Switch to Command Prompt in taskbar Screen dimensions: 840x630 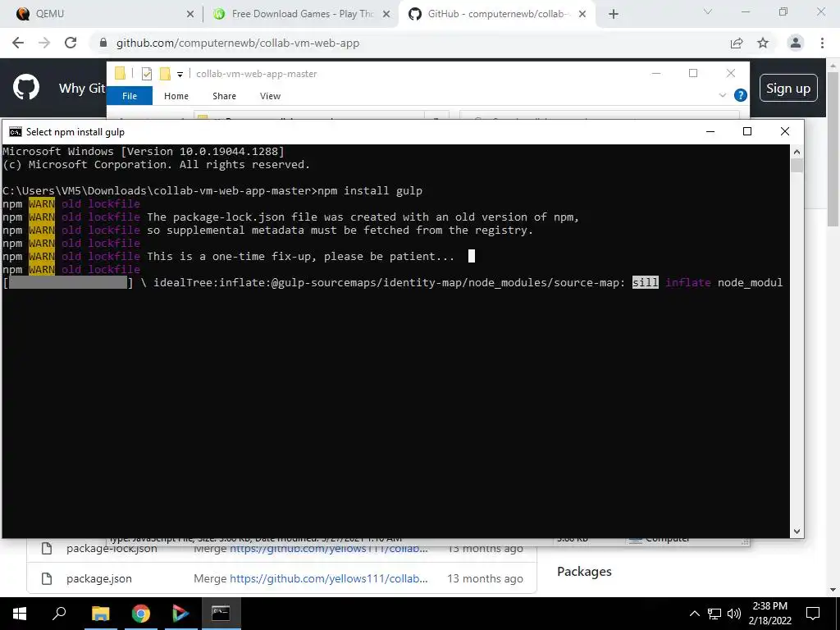click(221, 614)
